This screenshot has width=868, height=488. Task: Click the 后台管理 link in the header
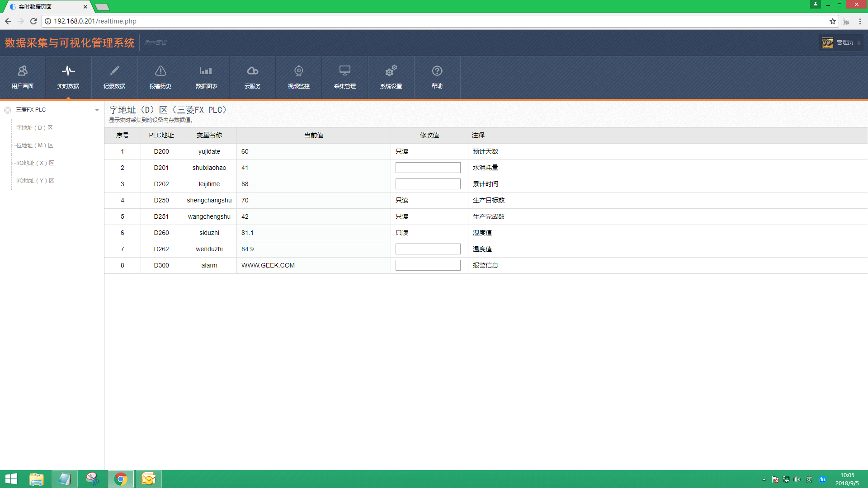(x=156, y=42)
